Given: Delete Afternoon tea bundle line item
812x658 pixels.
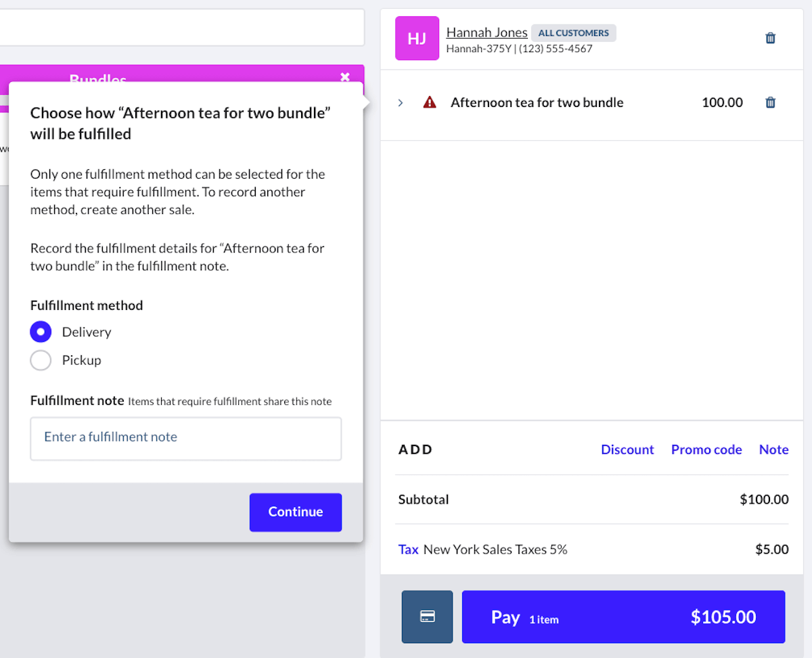Looking at the screenshot, I should (x=770, y=103).
